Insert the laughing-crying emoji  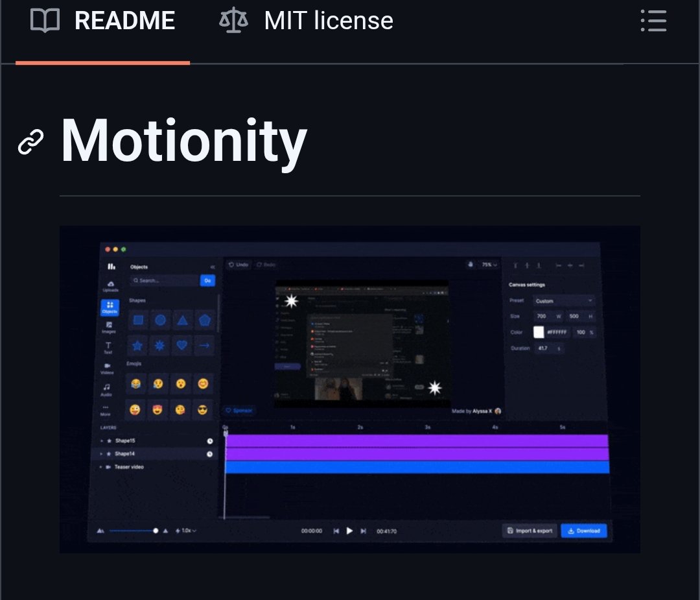pyautogui.click(x=135, y=383)
